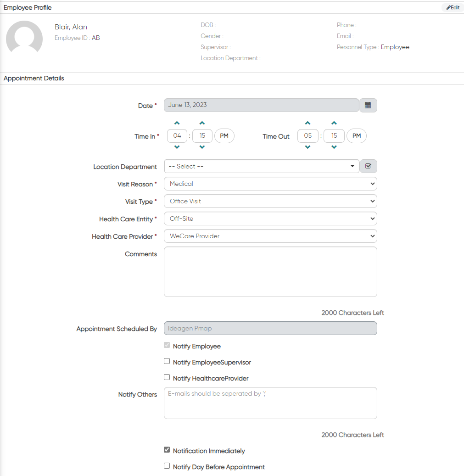The height and width of the screenshot is (476, 464).
Task: Click the Time Out minutes field
Action: [x=334, y=136]
